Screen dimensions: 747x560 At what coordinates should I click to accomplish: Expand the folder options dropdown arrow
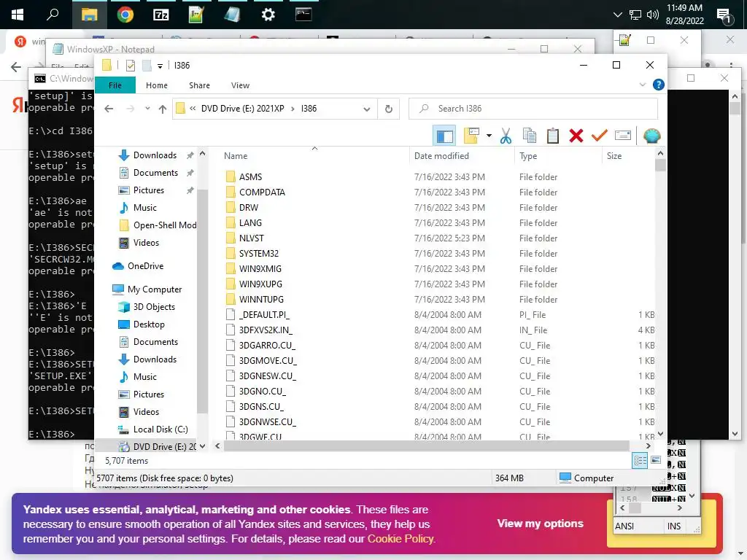pos(489,136)
